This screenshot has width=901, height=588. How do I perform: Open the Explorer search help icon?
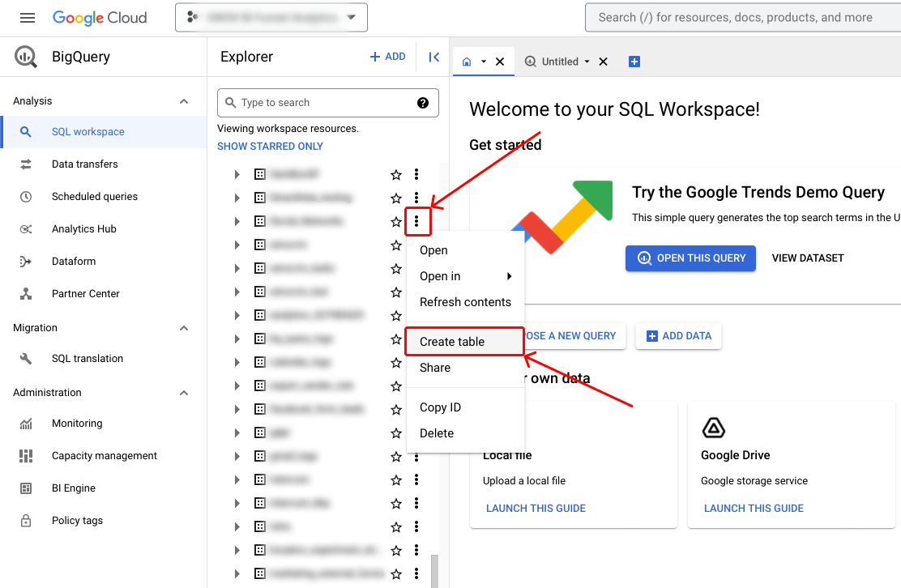coord(423,103)
